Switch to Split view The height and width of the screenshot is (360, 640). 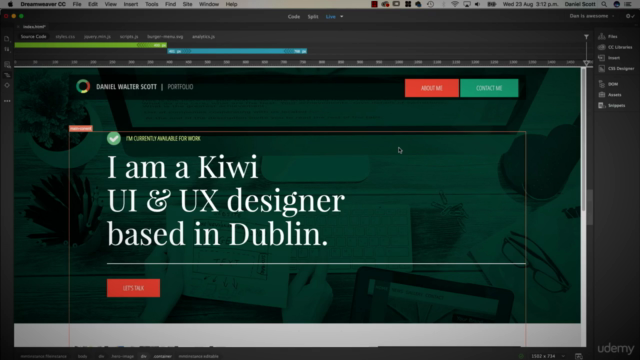click(313, 17)
